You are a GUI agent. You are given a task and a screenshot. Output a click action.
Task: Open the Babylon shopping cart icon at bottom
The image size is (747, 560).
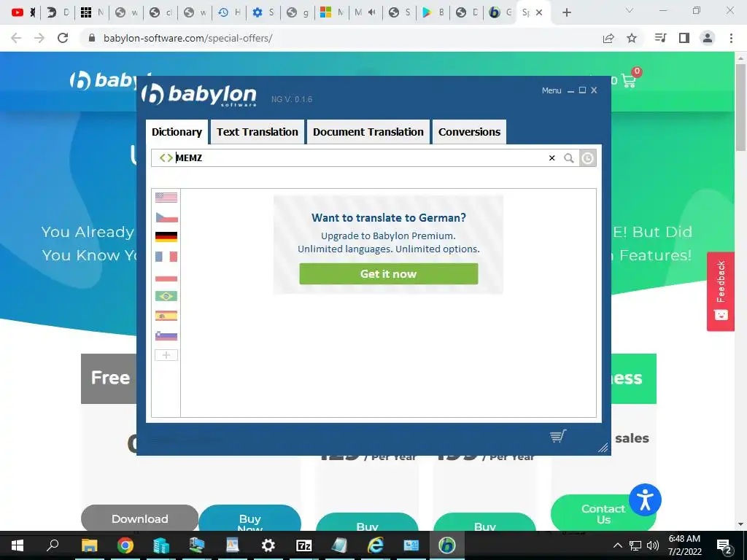[x=558, y=436]
